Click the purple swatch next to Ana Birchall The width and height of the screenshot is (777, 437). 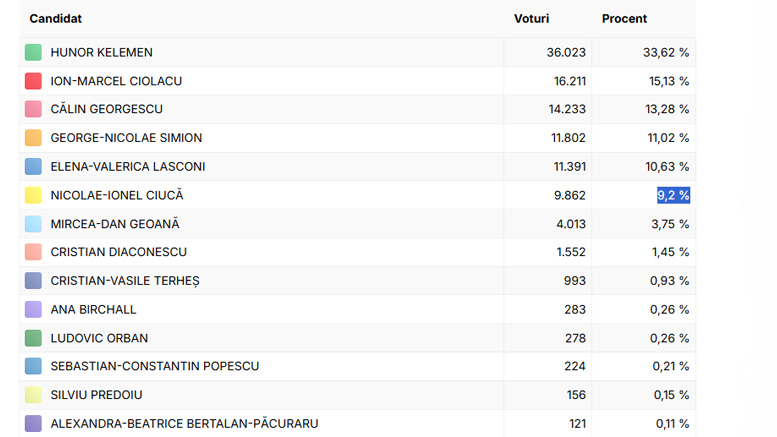33,310
